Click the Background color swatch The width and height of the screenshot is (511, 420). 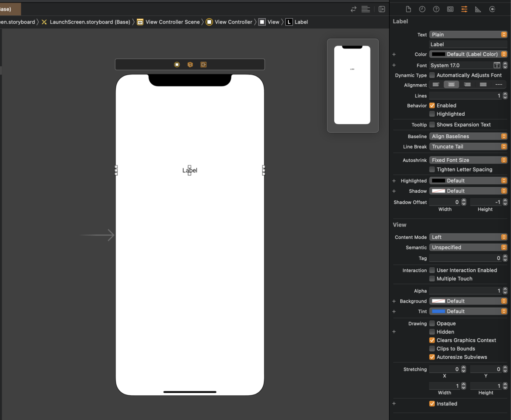coord(438,301)
